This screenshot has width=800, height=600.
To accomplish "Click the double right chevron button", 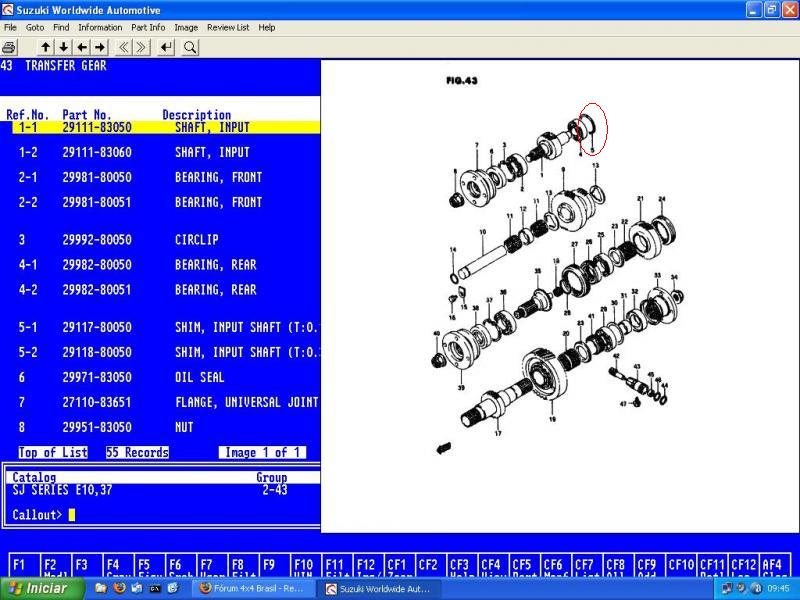I will [x=141, y=47].
